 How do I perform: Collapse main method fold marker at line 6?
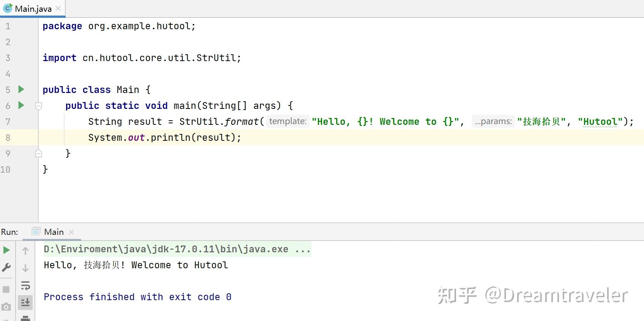38,106
